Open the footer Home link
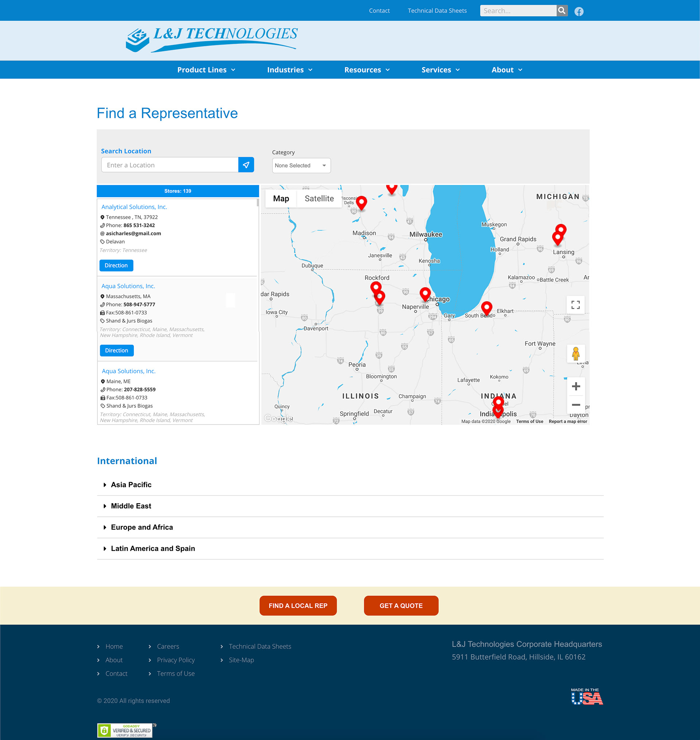The image size is (700, 740). [x=114, y=646]
